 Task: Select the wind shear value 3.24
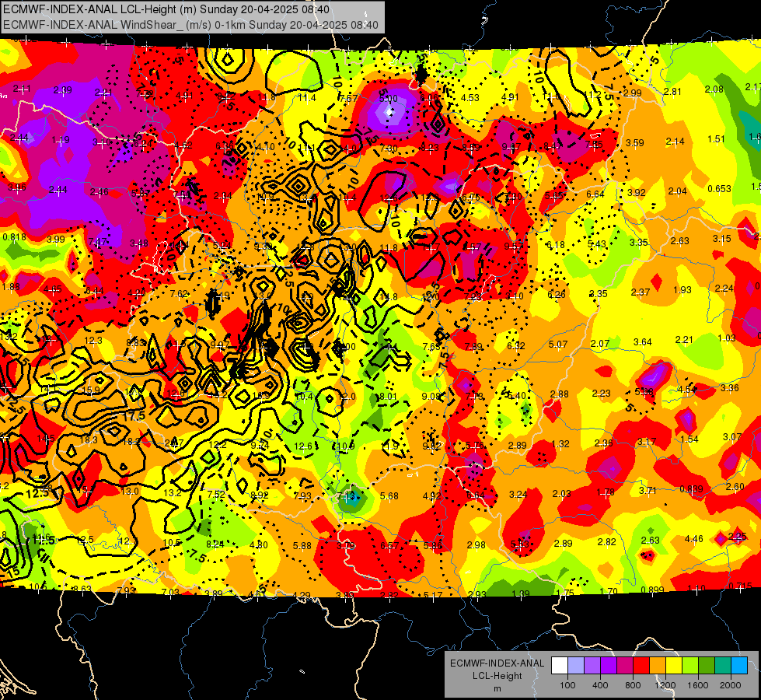tap(518, 495)
